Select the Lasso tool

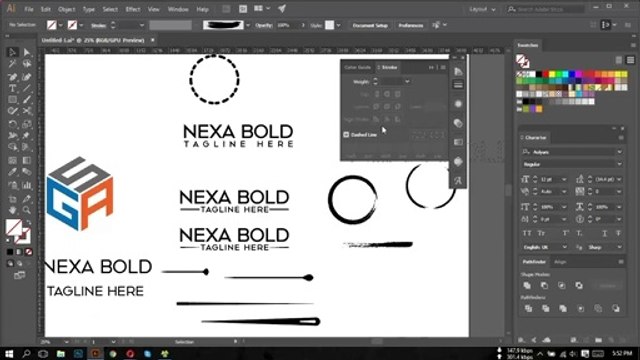27,64
